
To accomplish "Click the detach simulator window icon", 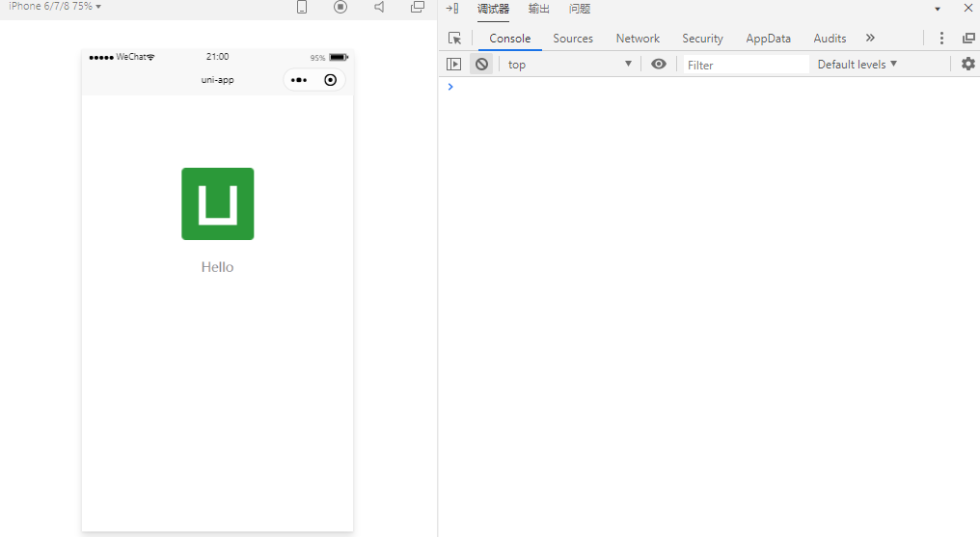I will (x=418, y=7).
